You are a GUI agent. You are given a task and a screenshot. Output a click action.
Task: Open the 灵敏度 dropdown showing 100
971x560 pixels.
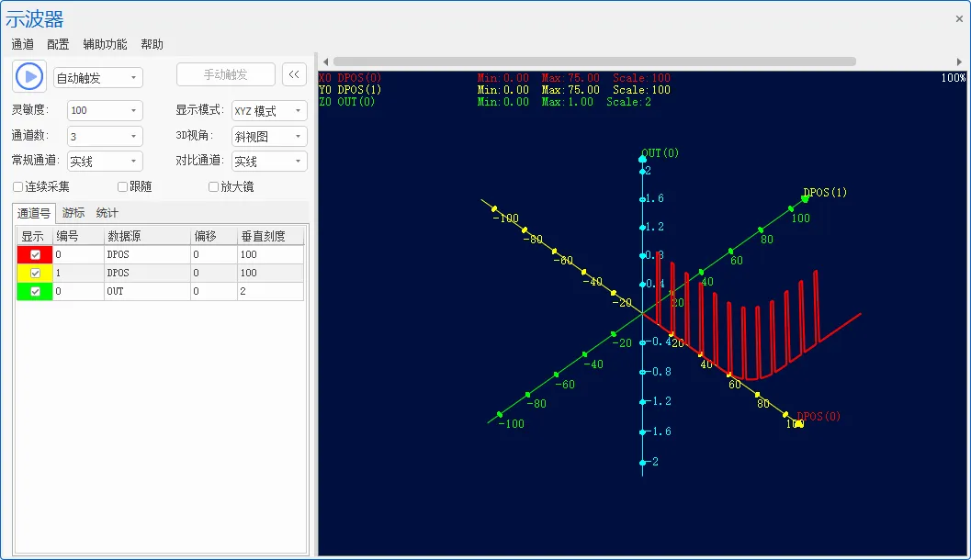[x=105, y=111]
